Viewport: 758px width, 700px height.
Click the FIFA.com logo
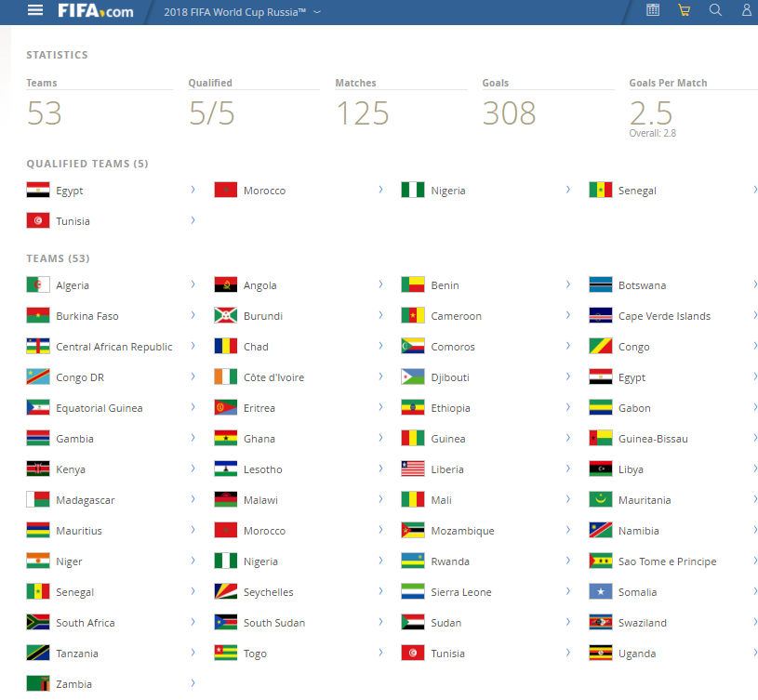[x=95, y=11]
